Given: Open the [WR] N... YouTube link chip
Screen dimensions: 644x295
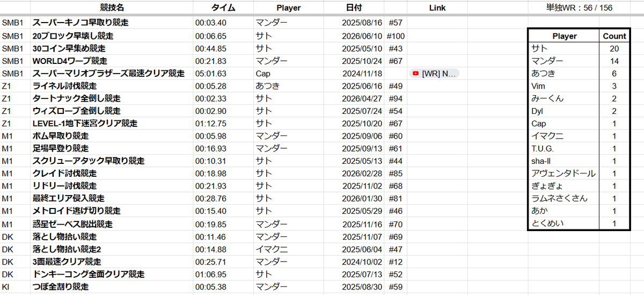Looking at the screenshot, I should [x=435, y=73].
